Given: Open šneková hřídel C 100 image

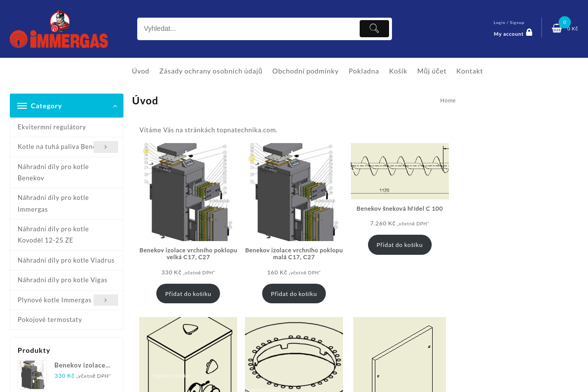Looking at the screenshot, I should [x=400, y=171].
